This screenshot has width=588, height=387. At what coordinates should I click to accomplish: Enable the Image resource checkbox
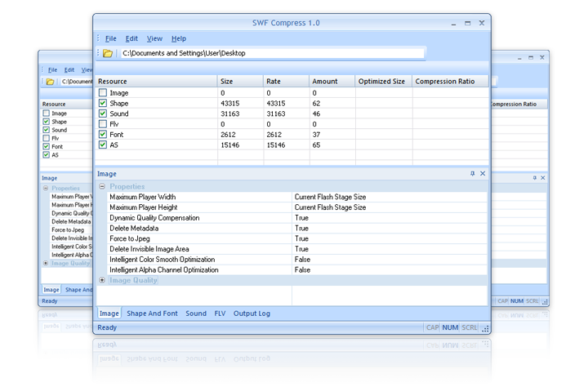point(102,94)
